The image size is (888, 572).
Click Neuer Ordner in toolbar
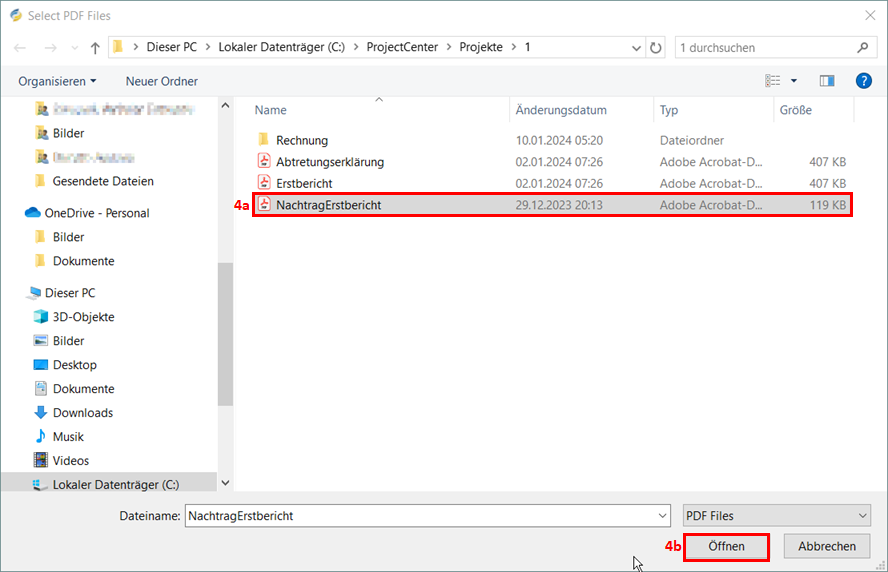tap(161, 81)
